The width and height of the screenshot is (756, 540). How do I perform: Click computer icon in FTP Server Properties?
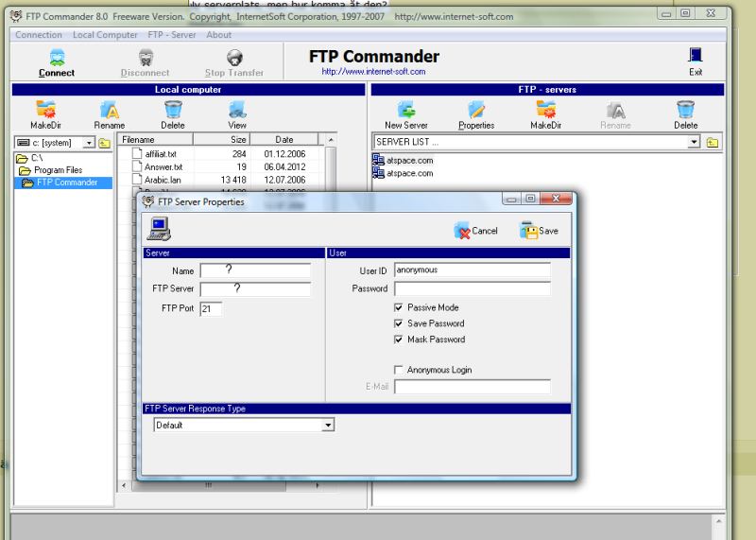(159, 229)
